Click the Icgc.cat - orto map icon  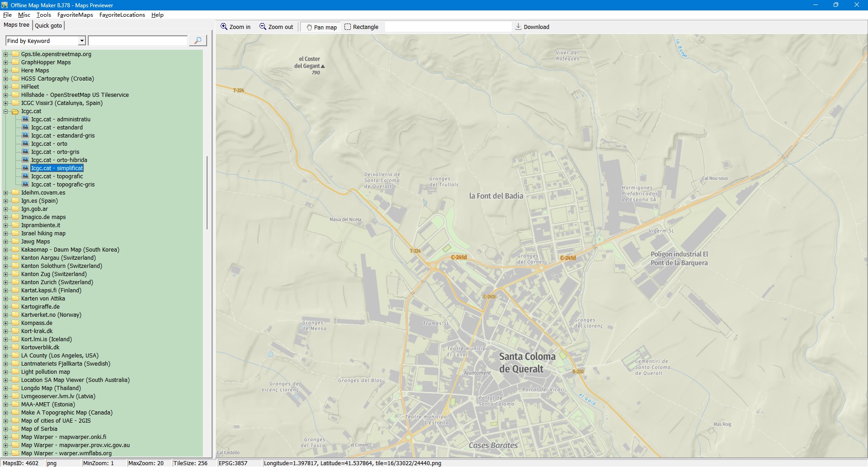26,144
